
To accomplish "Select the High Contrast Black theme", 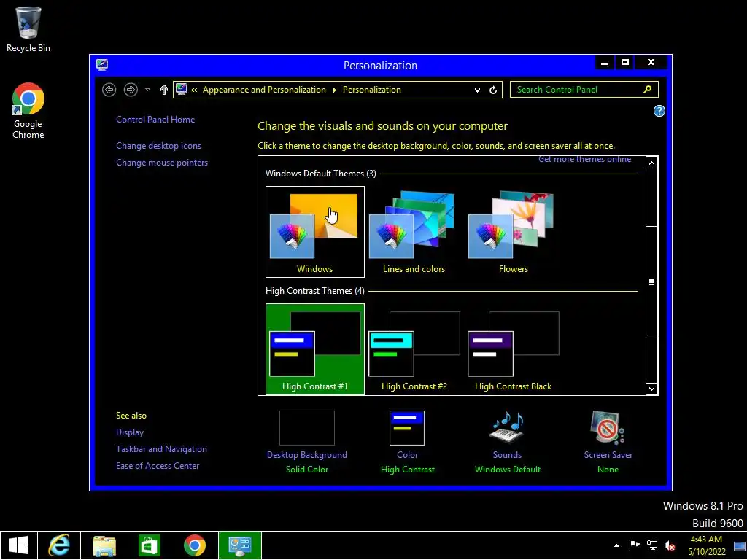I will coord(513,349).
